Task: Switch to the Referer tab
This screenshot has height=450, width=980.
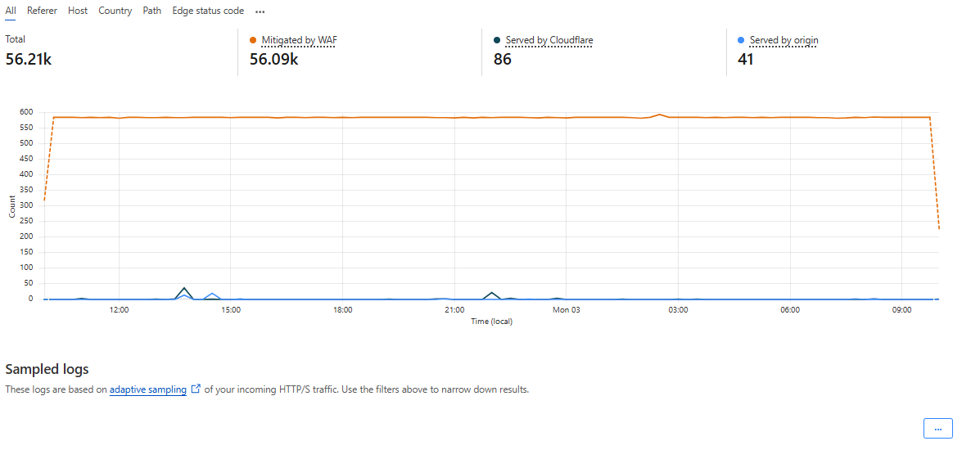Action: [42, 11]
